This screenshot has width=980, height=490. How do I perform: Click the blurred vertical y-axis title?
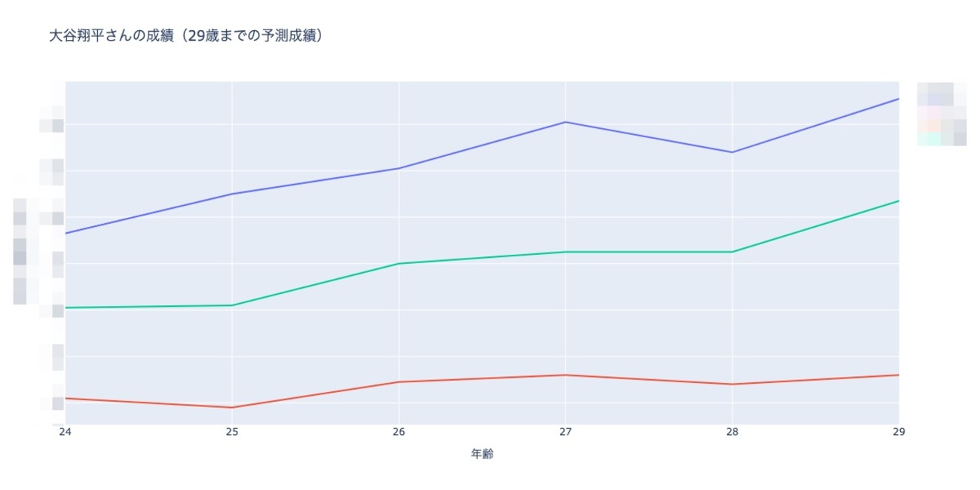pos(20,252)
